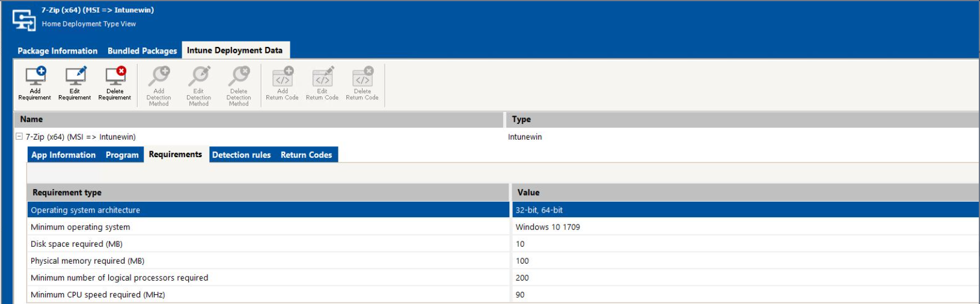Click the Delete Detection Method icon
The image size is (980, 304).
(x=239, y=77)
